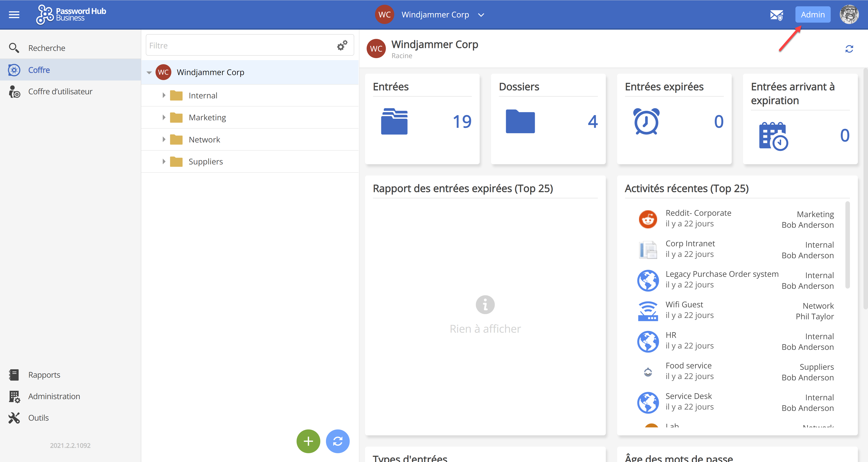
Task: Open the Windjammer Corp hub dropdown
Action: (481, 15)
